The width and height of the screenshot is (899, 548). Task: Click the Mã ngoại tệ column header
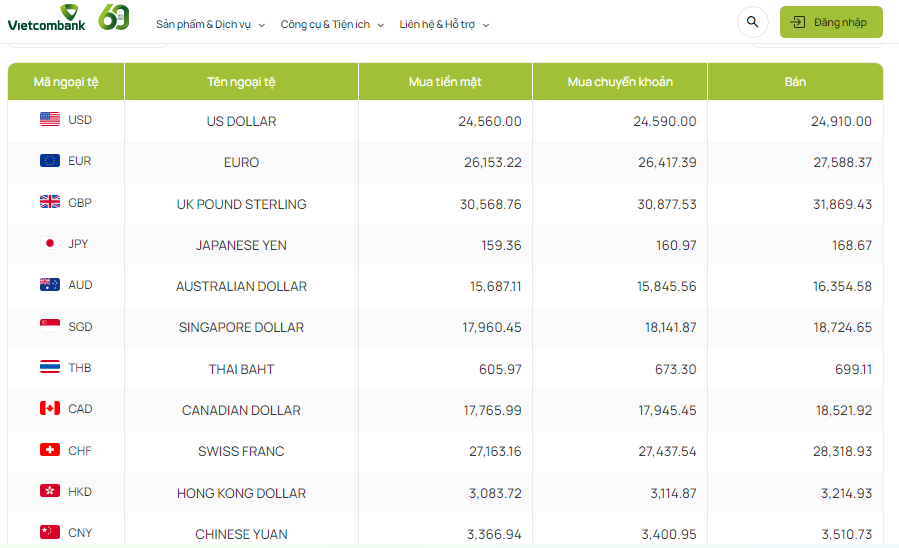tap(66, 82)
